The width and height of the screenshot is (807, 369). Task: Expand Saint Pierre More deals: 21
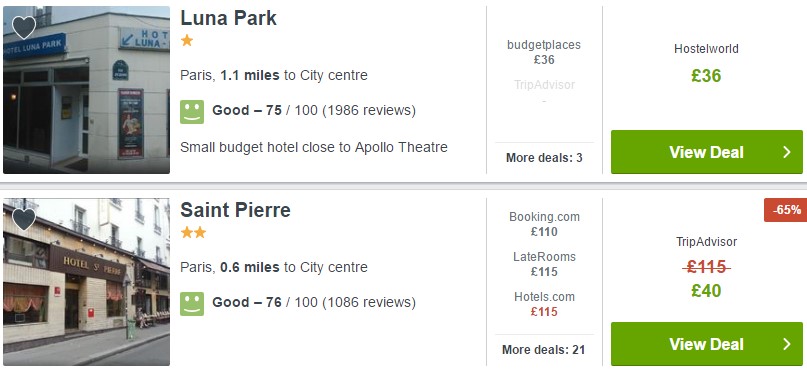coord(544,350)
